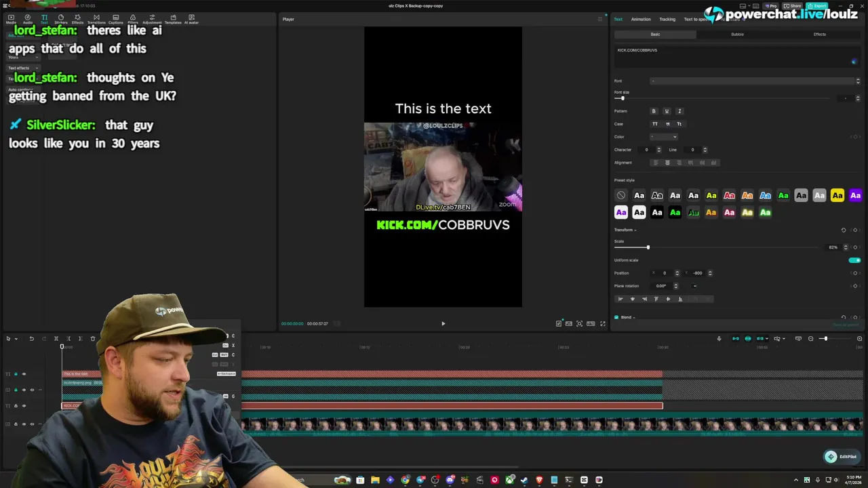This screenshot has width=868, height=488.
Task: Zoom out the timeline
Action: [x=810, y=339]
